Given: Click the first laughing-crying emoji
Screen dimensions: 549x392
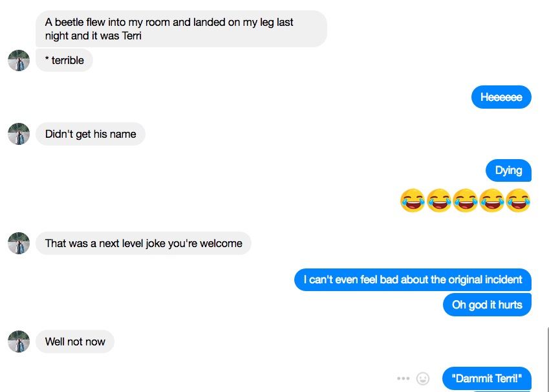Looking at the screenshot, I should tap(413, 201).
